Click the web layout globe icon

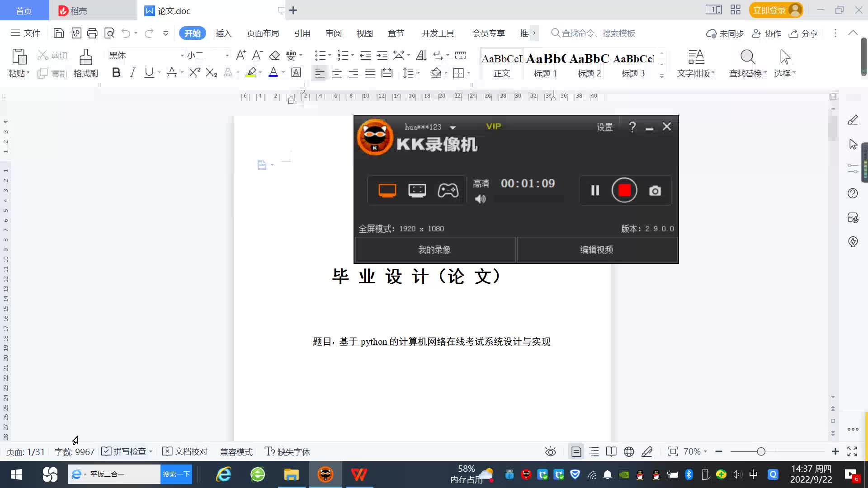(628, 451)
